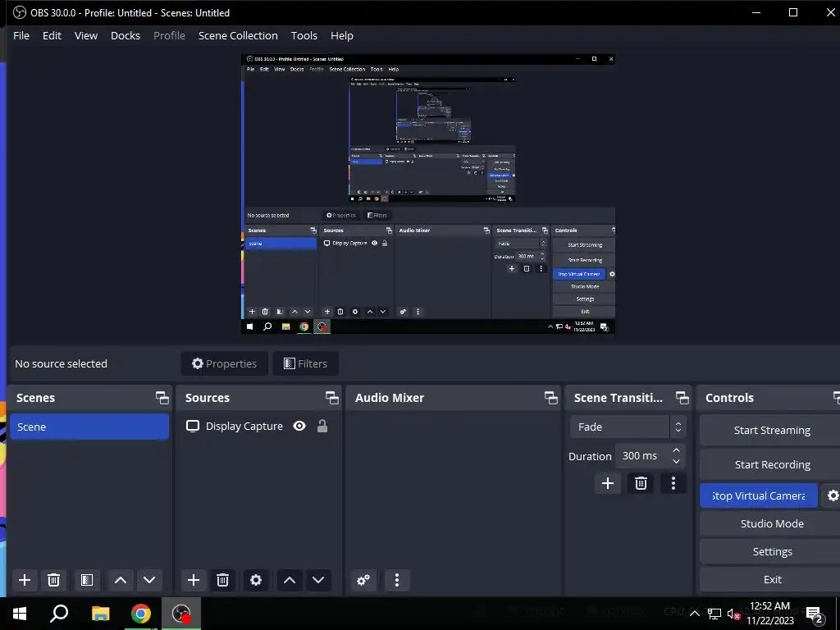Image resolution: width=840 pixels, height=630 pixels.
Task: Open Settings from Controls dock
Action: click(x=771, y=551)
